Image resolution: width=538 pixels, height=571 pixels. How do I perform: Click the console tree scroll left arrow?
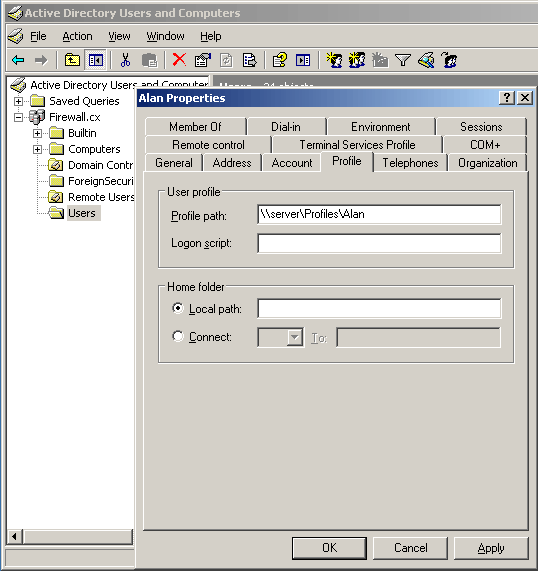14,536
